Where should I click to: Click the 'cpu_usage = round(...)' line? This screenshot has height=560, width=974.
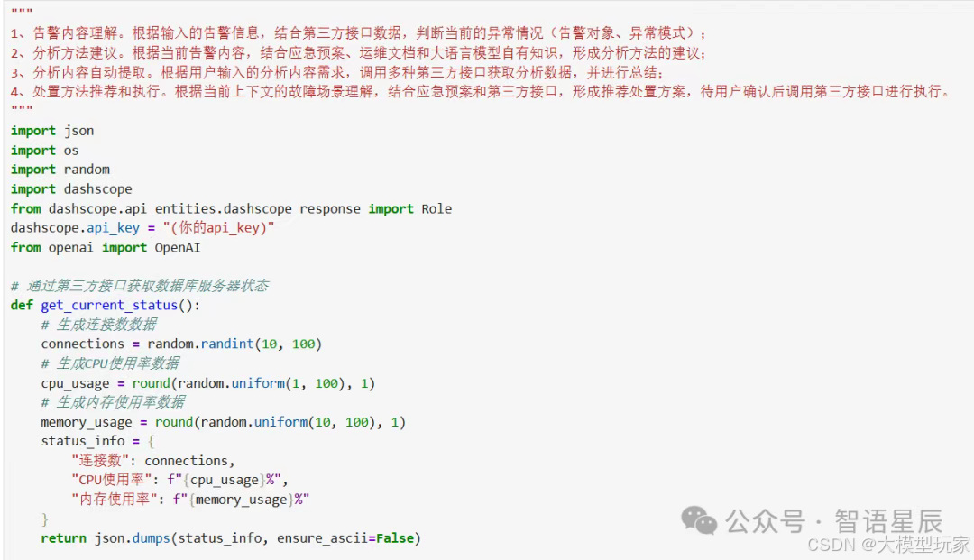208,383
